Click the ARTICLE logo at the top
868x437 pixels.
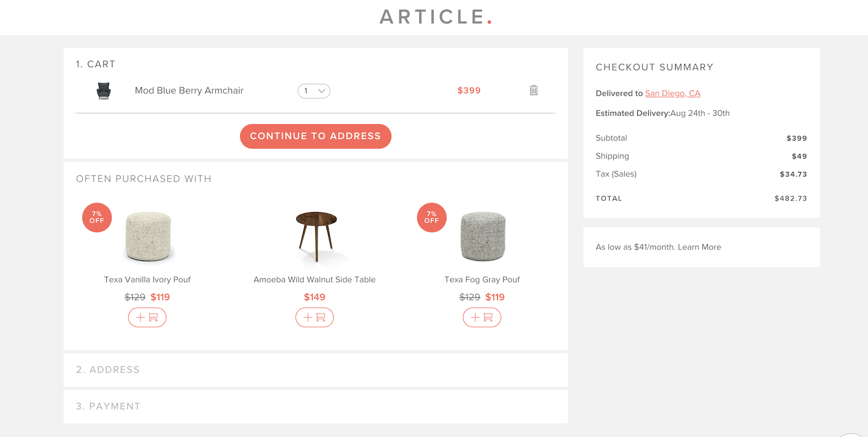pos(435,17)
